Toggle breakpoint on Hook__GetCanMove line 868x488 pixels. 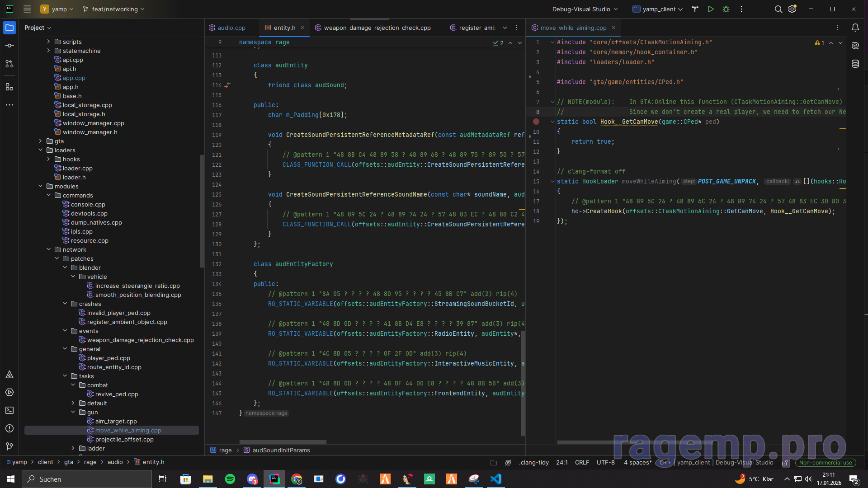[x=536, y=122]
